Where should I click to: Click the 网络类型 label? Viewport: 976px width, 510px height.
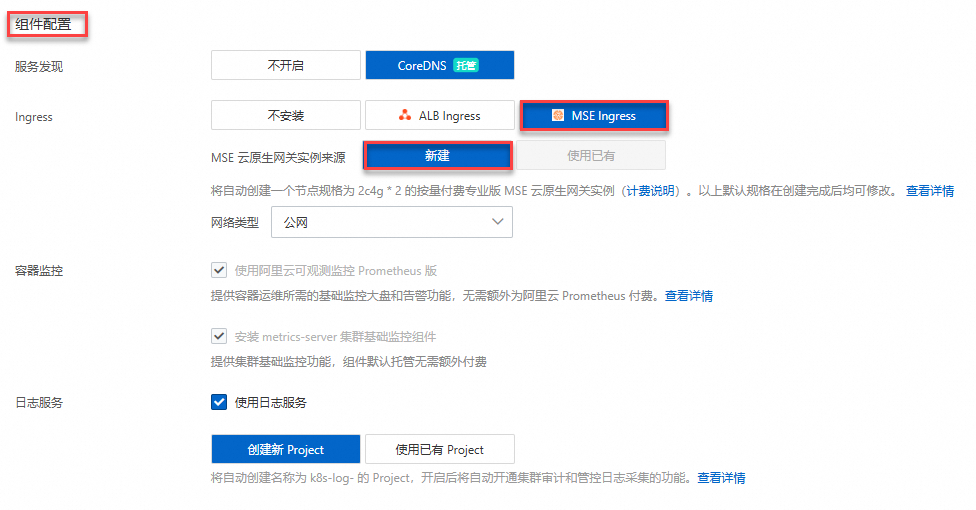235,223
